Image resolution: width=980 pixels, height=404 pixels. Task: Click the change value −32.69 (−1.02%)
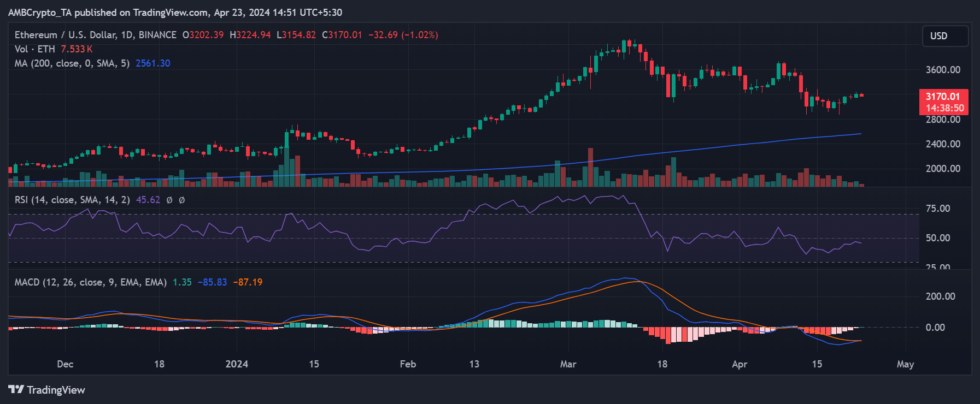coord(403,35)
